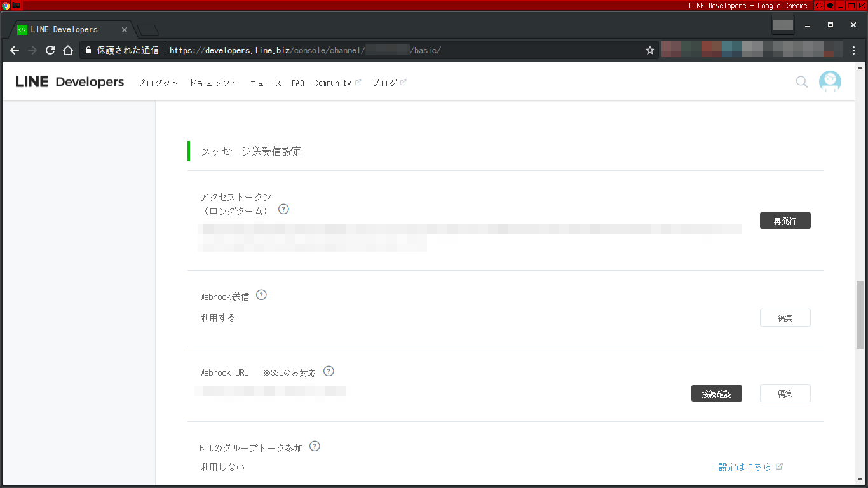Click the back navigation arrow
This screenshot has width=868, height=488.
click(14, 50)
